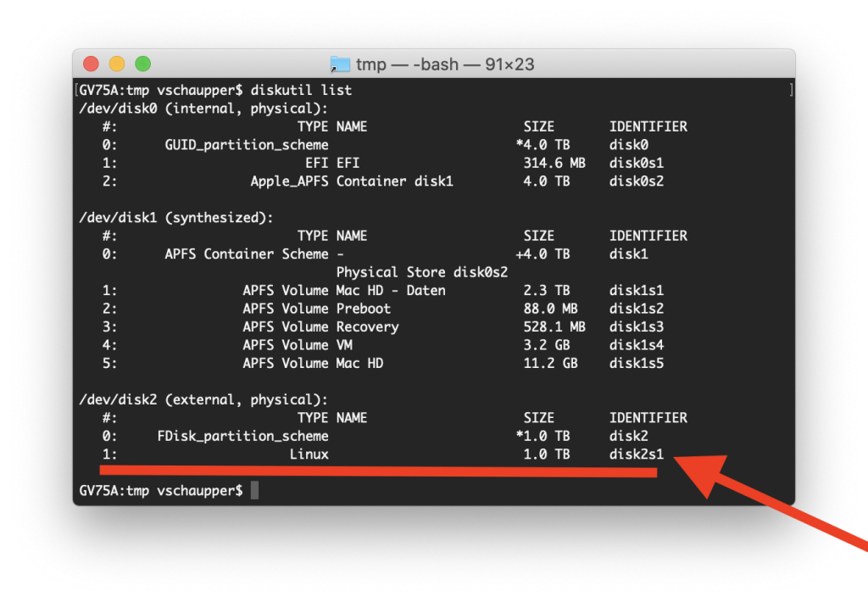Click the '88.0 MB' size value
The image size is (868, 602).
tap(550, 309)
